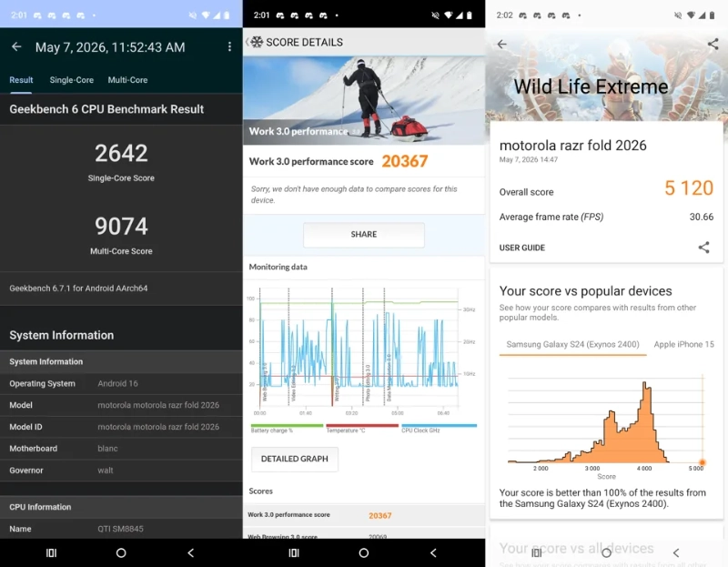Viewport: 728px width, 567px height.
Task: Tap Average frame rate 30.66 value
Action: pos(702,217)
